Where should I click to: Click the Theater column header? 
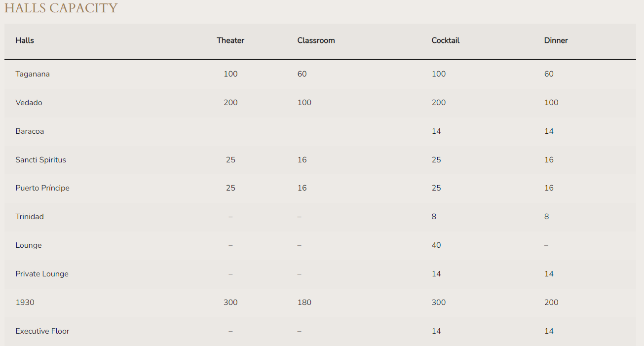(230, 40)
